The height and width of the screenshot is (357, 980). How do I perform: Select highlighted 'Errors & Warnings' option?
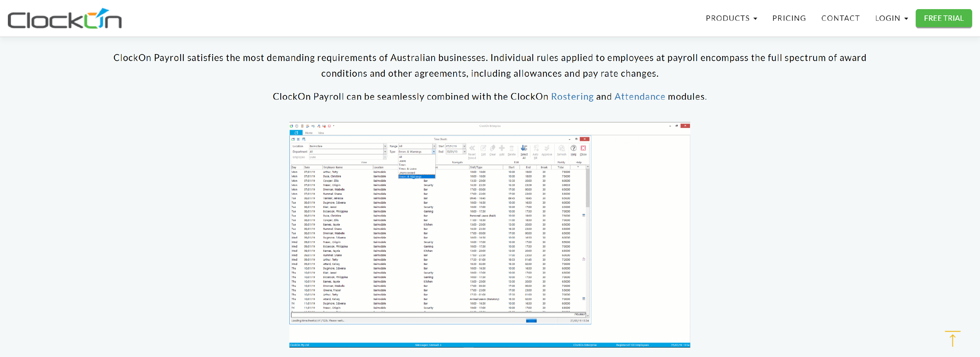pos(416,176)
